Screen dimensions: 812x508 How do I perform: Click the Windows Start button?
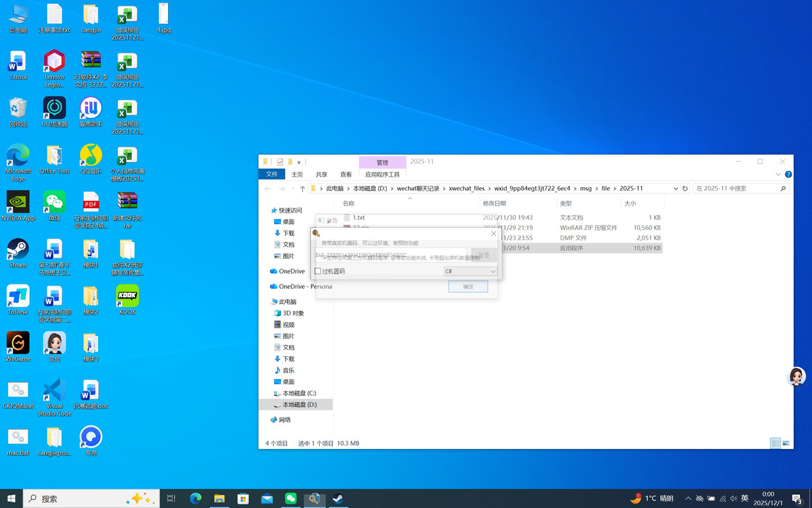11,498
